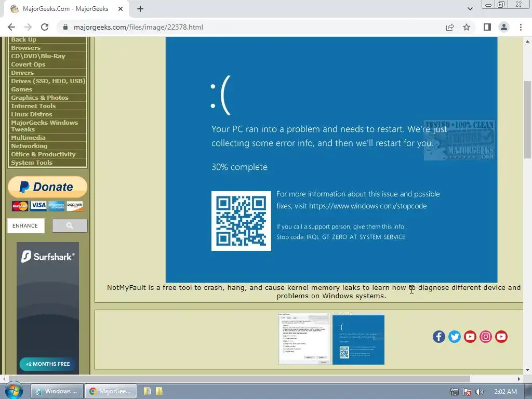Screen dimensions: 532x399
Task: Click the +2 MONTHS FREE button
Action: coord(47,364)
